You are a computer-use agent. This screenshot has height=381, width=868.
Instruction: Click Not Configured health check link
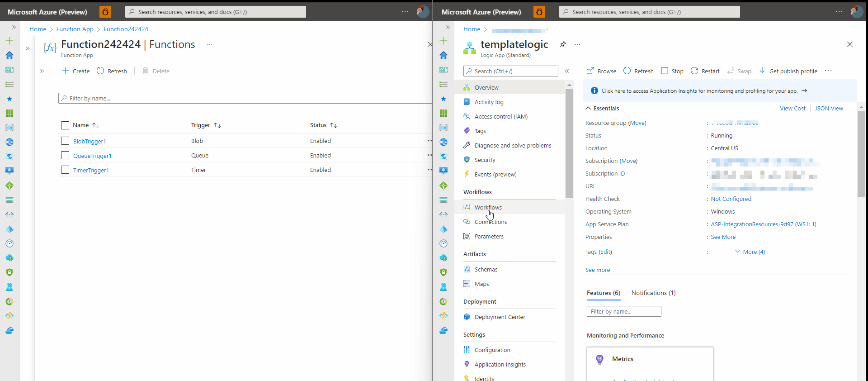coord(731,199)
